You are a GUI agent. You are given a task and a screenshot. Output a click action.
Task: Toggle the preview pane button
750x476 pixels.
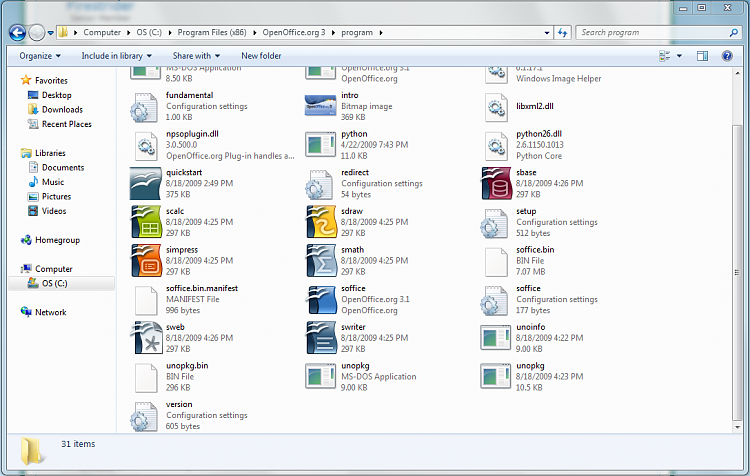(702, 56)
